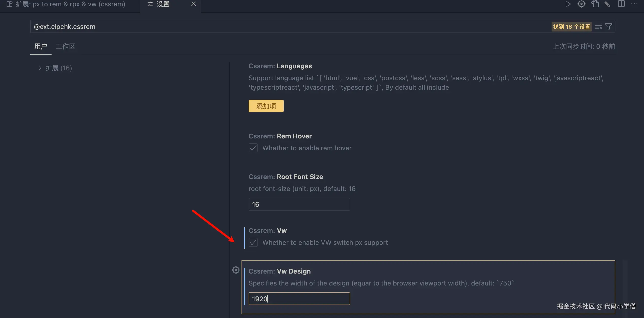Expand the 扩展 (16) tree group
The image size is (644, 318).
tap(40, 68)
